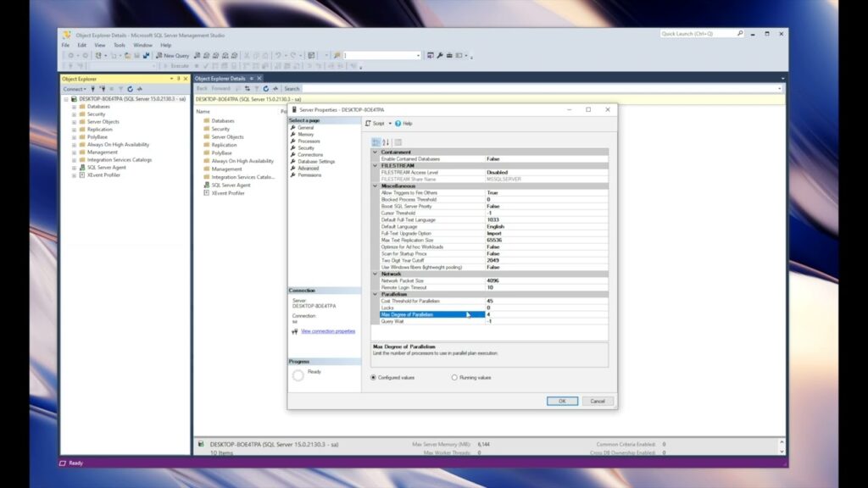Expand the Management node in Object Explorer

tap(75, 152)
